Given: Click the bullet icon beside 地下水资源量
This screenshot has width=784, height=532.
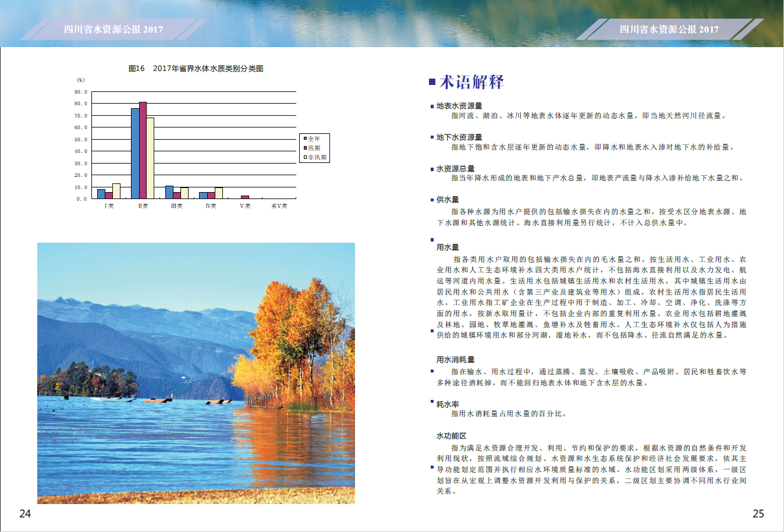Looking at the screenshot, I should coord(432,137).
